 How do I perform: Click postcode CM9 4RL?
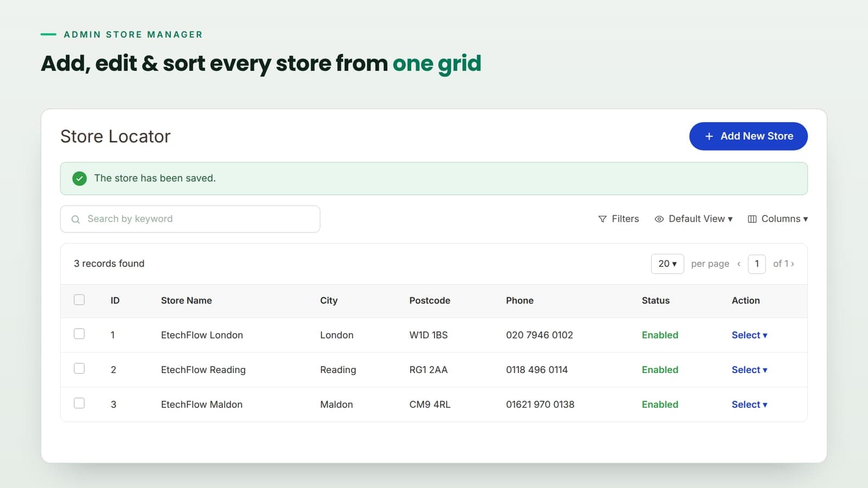pos(430,404)
